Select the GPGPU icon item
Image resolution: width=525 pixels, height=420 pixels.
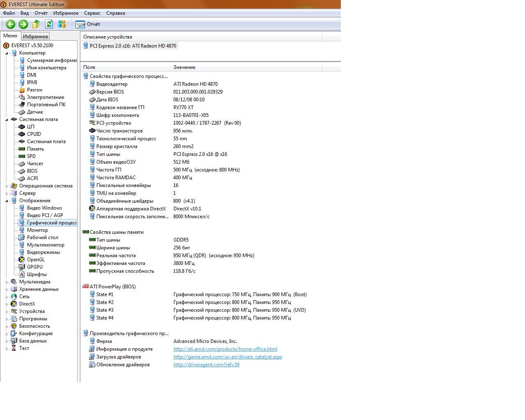(22, 267)
